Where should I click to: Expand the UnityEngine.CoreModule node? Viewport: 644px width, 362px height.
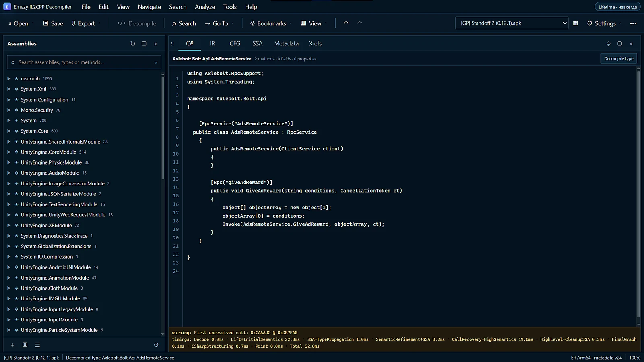point(9,152)
